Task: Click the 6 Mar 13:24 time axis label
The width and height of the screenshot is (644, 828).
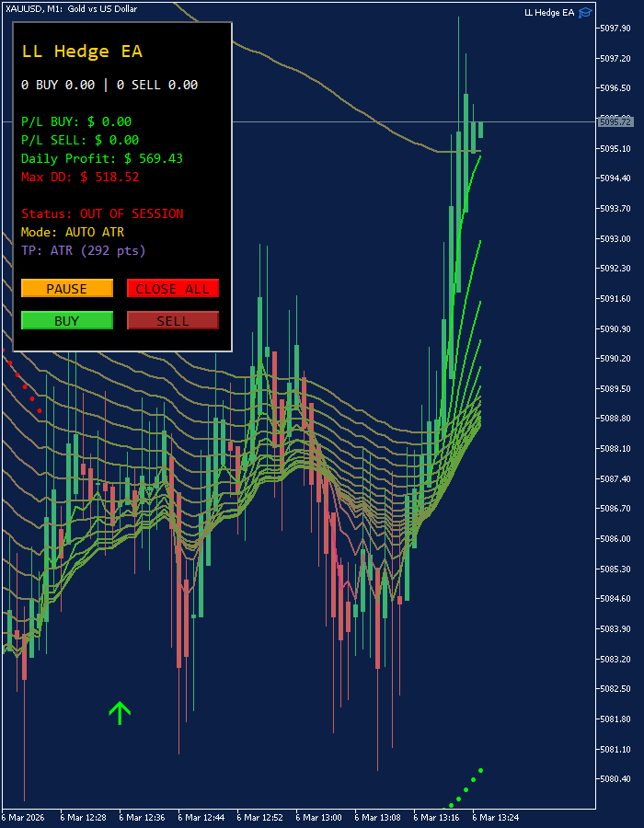Action: 495,818
